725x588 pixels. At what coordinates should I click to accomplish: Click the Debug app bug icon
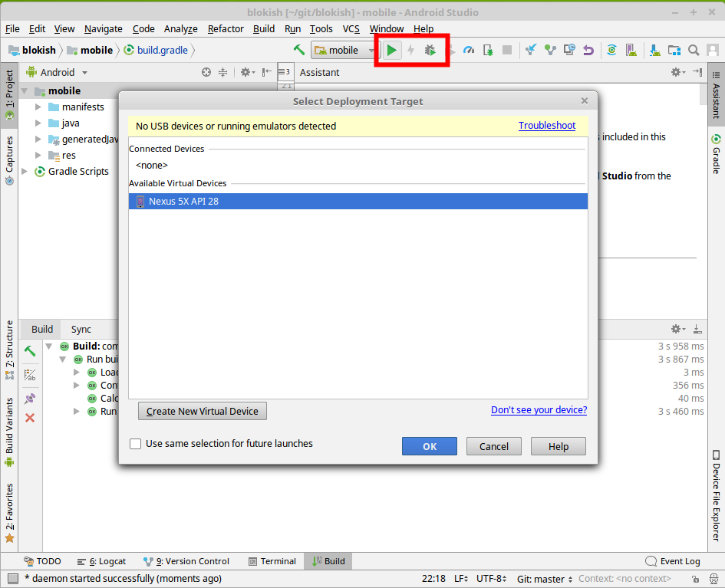point(430,51)
